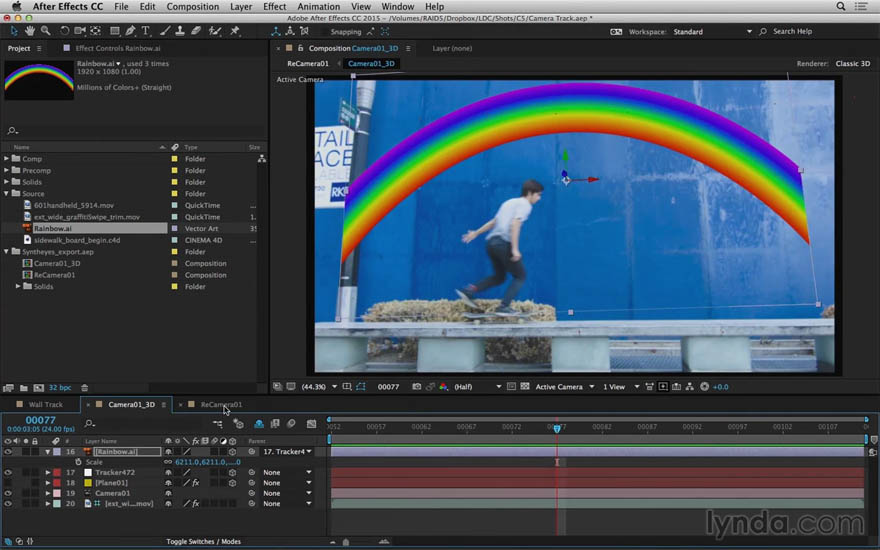Select the Roto Brush tool
This screenshot has width=880, height=550.
(x=215, y=31)
